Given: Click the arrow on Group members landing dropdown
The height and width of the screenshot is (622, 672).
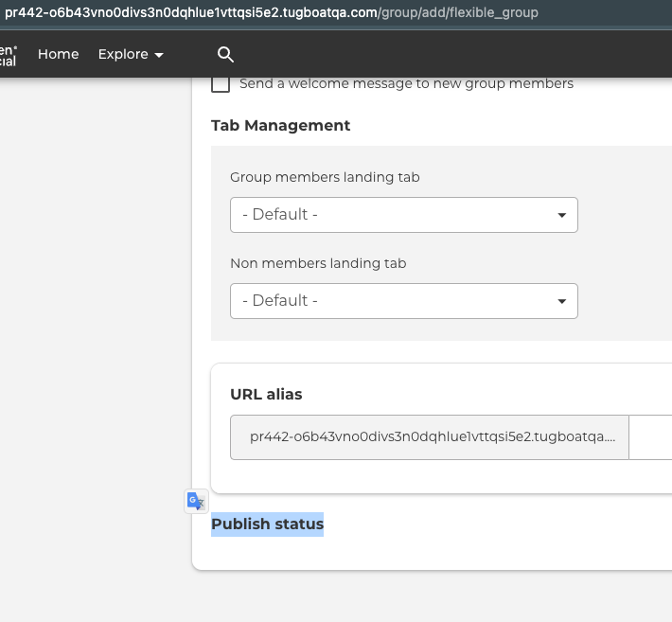Looking at the screenshot, I should (562, 215).
